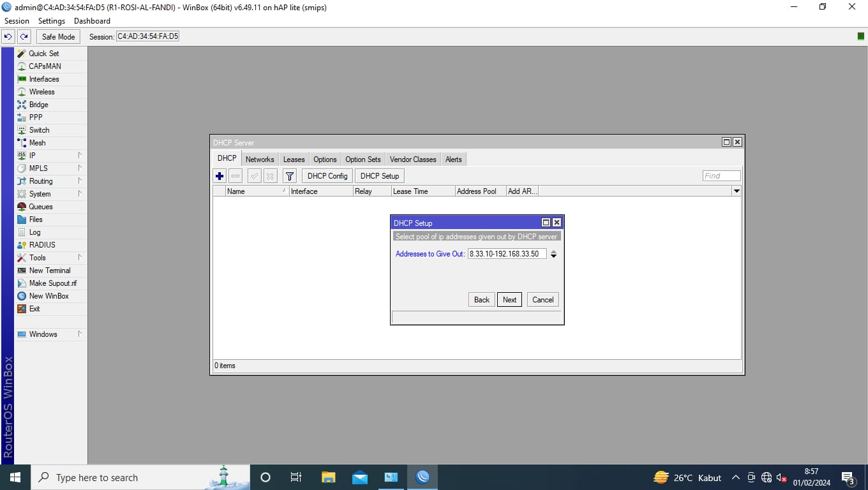Image resolution: width=868 pixels, height=490 pixels.
Task: Switch to the Options tab
Action: [x=325, y=160]
